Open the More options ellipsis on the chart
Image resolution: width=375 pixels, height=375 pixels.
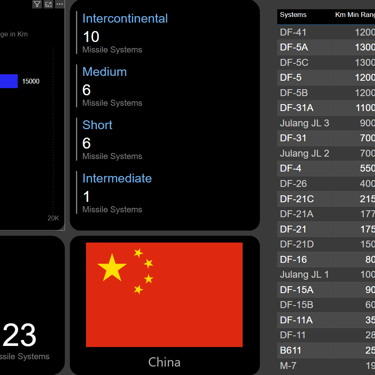point(60,4)
